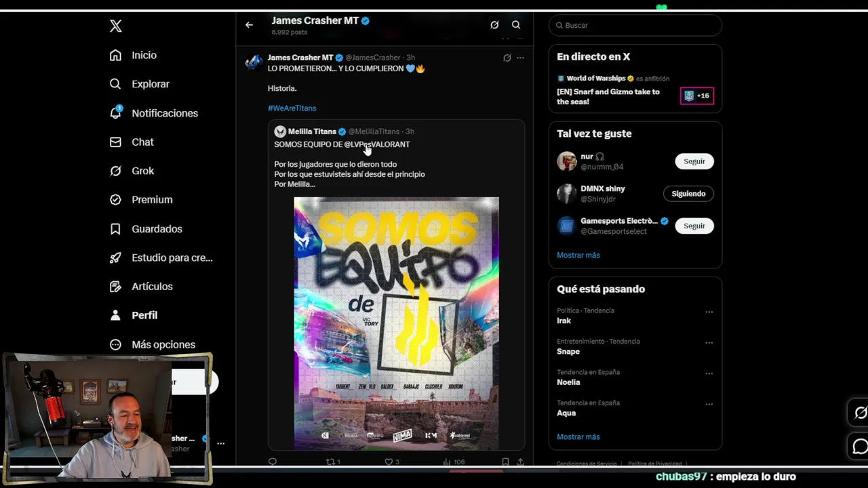The height and width of the screenshot is (488, 868).
Task: Click Grok icon in profile header
Action: 494,25
